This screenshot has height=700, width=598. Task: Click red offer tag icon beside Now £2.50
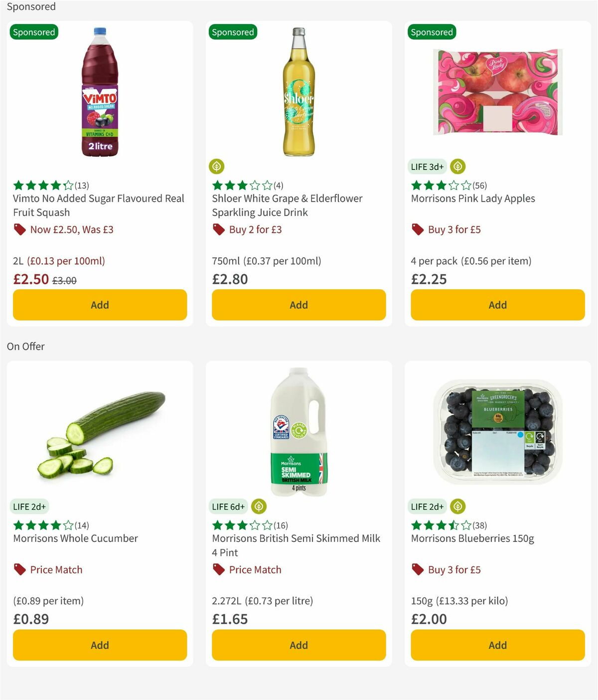click(x=19, y=229)
